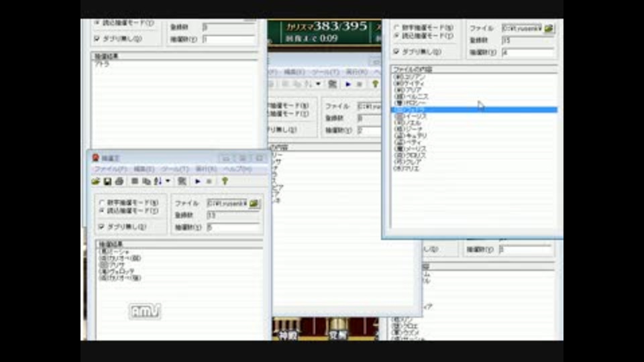Click 抽選数 field showing 5 in titled window
The height and width of the screenshot is (362, 644).
tap(233, 227)
